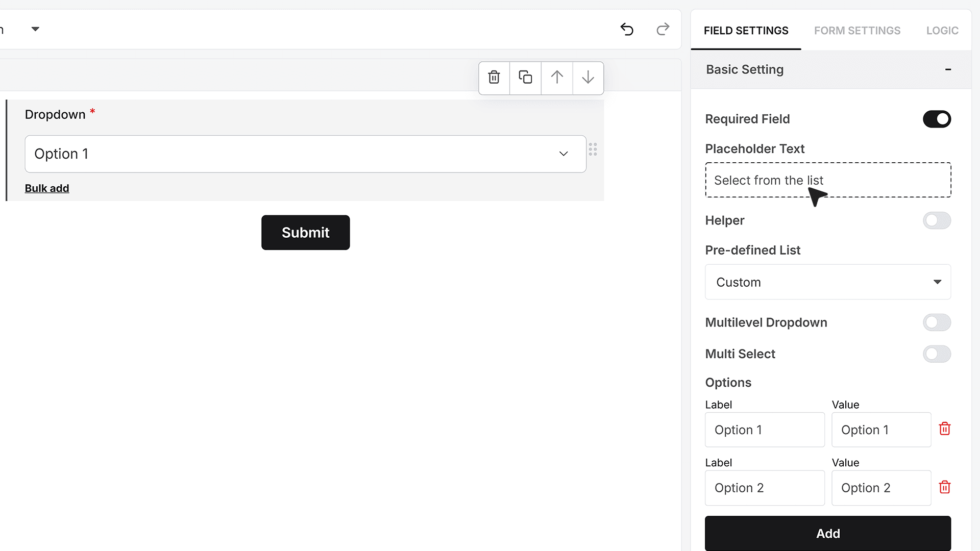Open the Pre-defined List Custom dropdown
Image resolution: width=980 pixels, height=551 pixels.
pos(828,282)
